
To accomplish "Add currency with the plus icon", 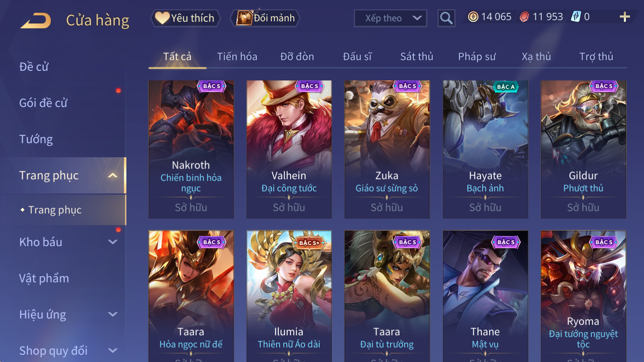I will [625, 17].
